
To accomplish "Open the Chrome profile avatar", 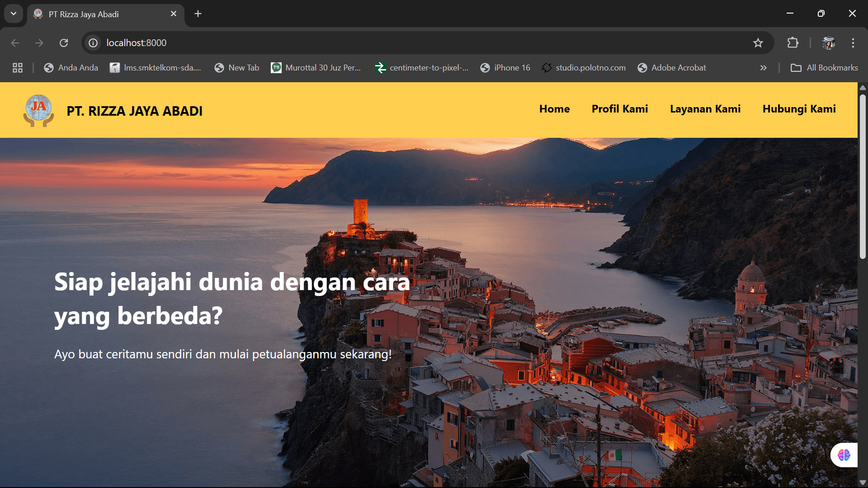I will coord(829,43).
